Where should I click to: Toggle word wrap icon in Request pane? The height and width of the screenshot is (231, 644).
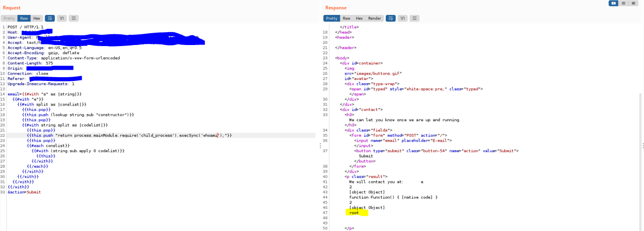tap(49, 18)
